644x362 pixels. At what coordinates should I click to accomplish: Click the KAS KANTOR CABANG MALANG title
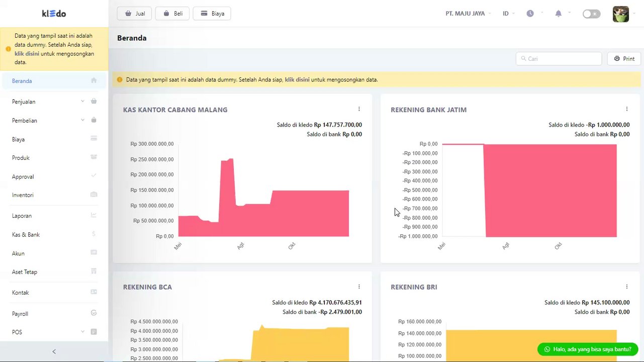175,110
